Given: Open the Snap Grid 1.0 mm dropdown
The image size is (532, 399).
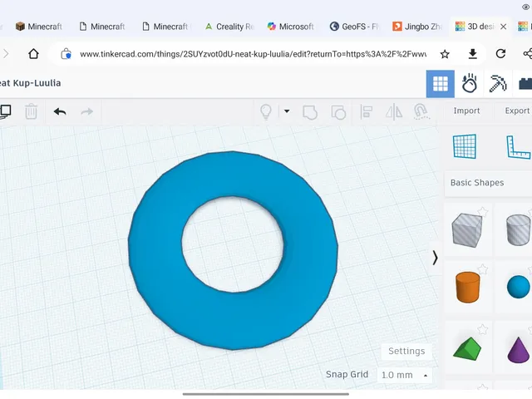Looking at the screenshot, I should tap(405, 375).
